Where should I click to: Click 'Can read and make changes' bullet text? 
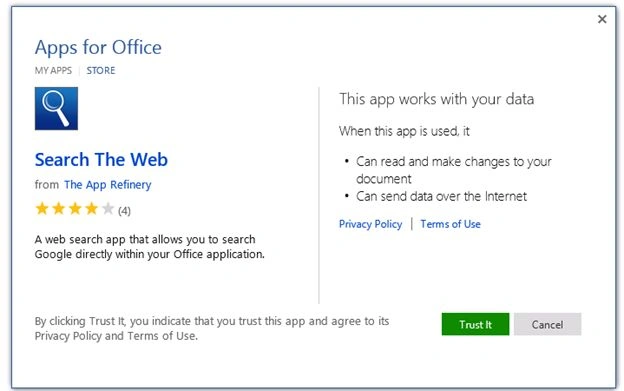[x=454, y=170]
